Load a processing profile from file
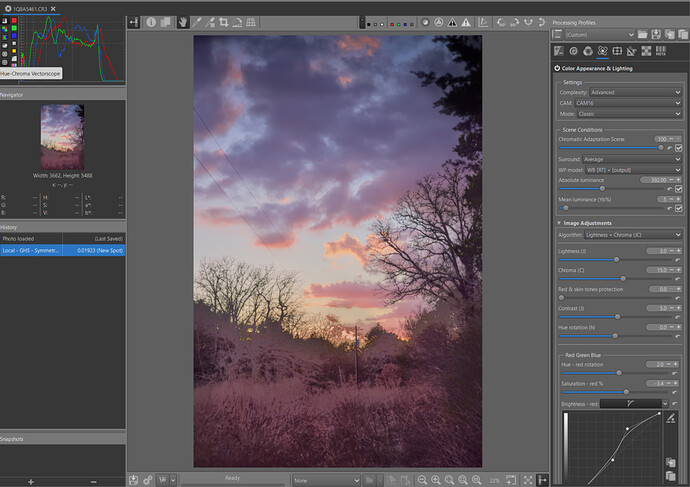 643,35
